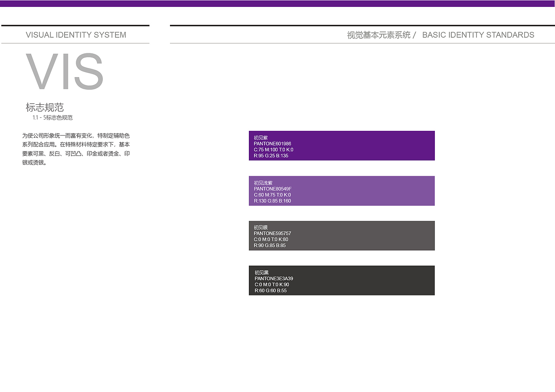This screenshot has height=392, width=555.
Task: Click the R:60 G:60 B:55 value
Action: tap(271, 291)
